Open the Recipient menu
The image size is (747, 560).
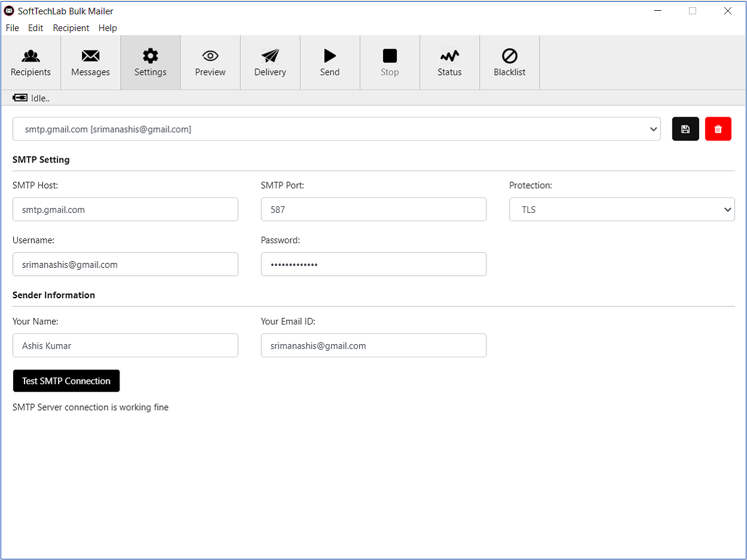(71, 27)
